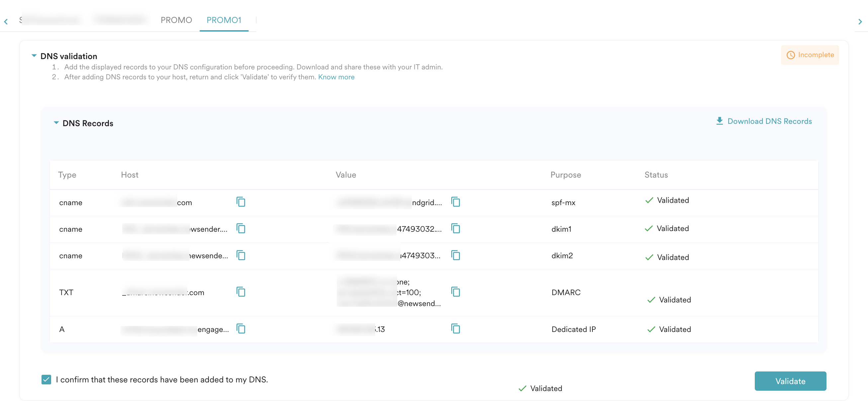Copy the dkim2 host name
The width and height of the screenshot is (868, 401).
pyautogui.click(x=241, y=255)
